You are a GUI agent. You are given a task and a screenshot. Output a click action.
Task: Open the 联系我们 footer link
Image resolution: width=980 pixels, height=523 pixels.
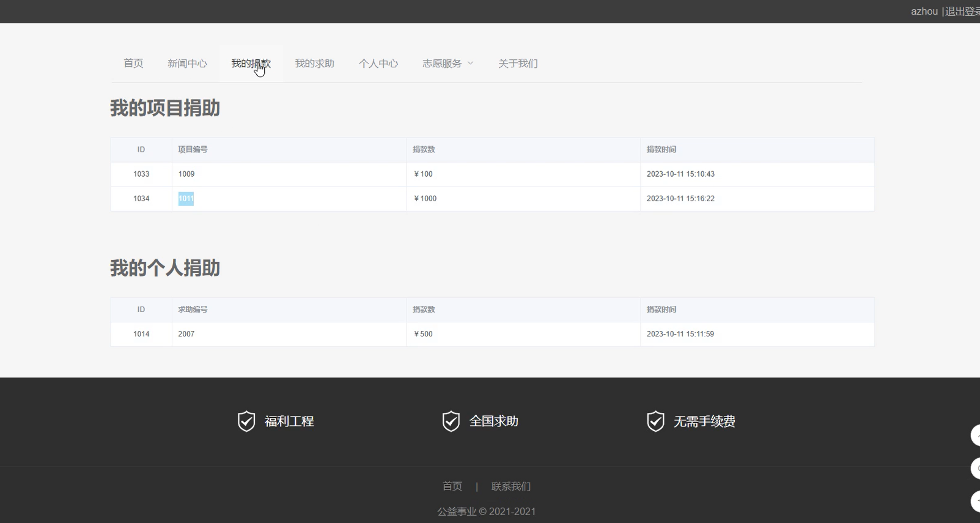tap(511, 486)
